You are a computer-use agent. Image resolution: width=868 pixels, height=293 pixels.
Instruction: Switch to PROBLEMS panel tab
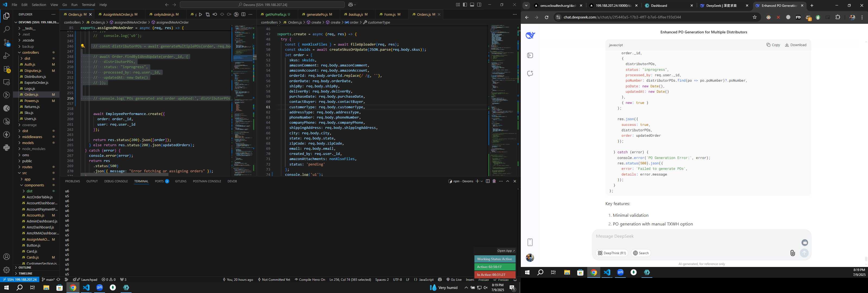click(x=72, y=181)
